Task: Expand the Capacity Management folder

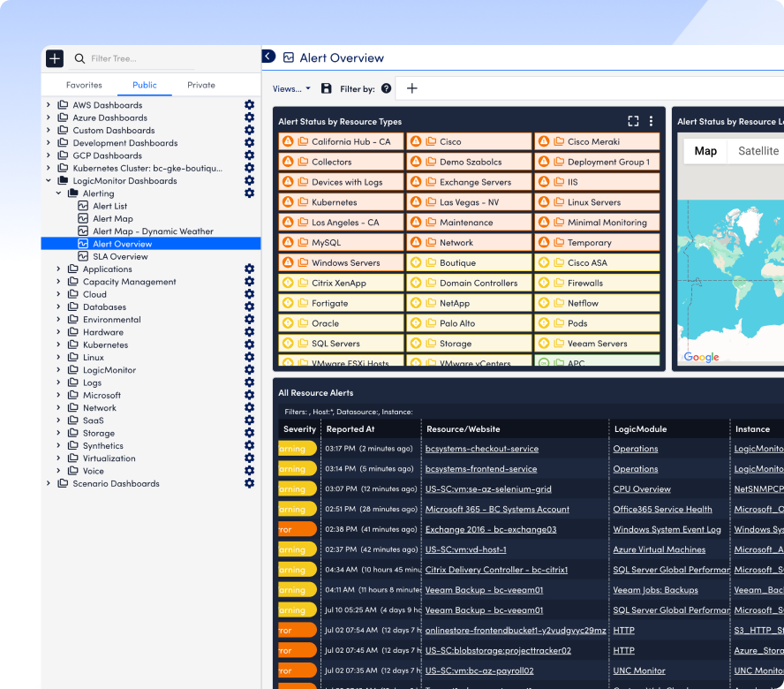Action: pyautogui.click(x=58, y=281)
